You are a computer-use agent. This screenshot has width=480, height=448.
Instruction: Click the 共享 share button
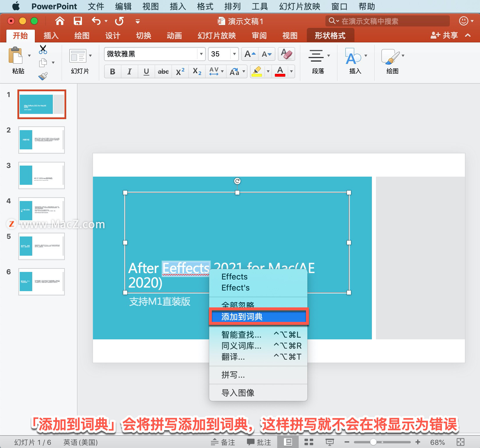pos(444,35)
